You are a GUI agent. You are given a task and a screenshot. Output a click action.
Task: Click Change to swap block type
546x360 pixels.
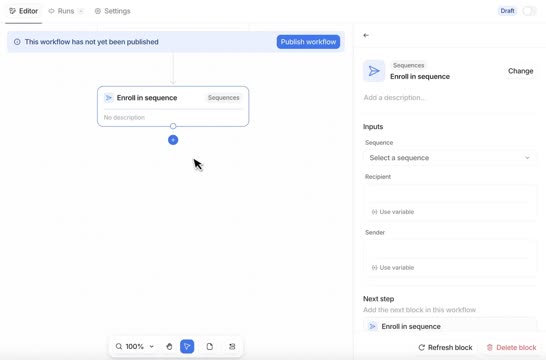point(520,71)
